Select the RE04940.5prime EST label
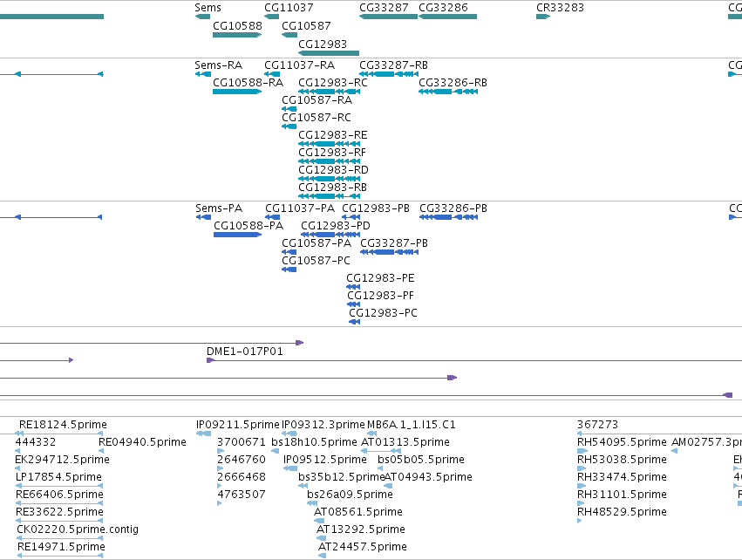This screenshot has width=742, height=560. click(x=142, y=442)
